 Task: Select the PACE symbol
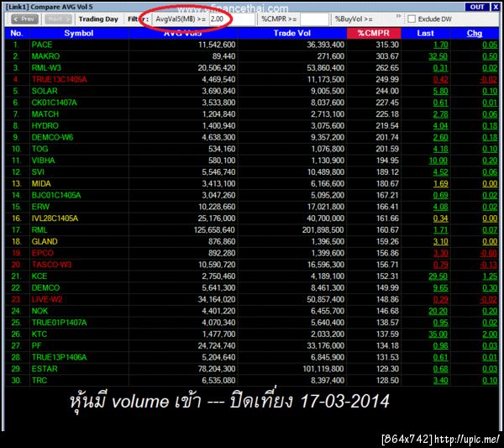pyautogui.click(x=42, y=45)
